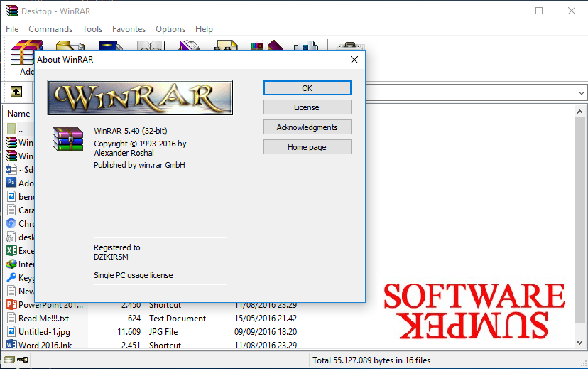This screenshot has width=588, height=369.
Task: Click the ~$d Word temp file icon
Action: [x=11, y=169]
